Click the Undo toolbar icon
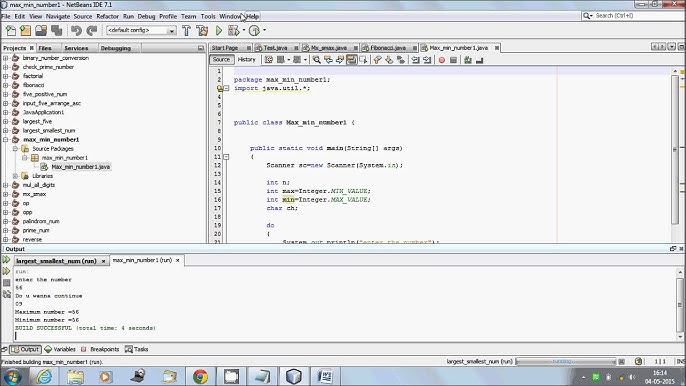This screenshot has width=686, height=386. click(76, 31)
